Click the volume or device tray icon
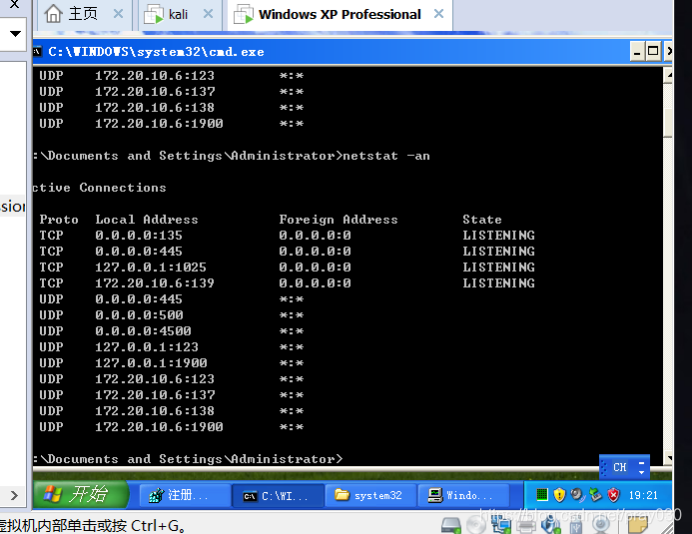This screenshot has height=534, width=692. [x=577, y=495]
